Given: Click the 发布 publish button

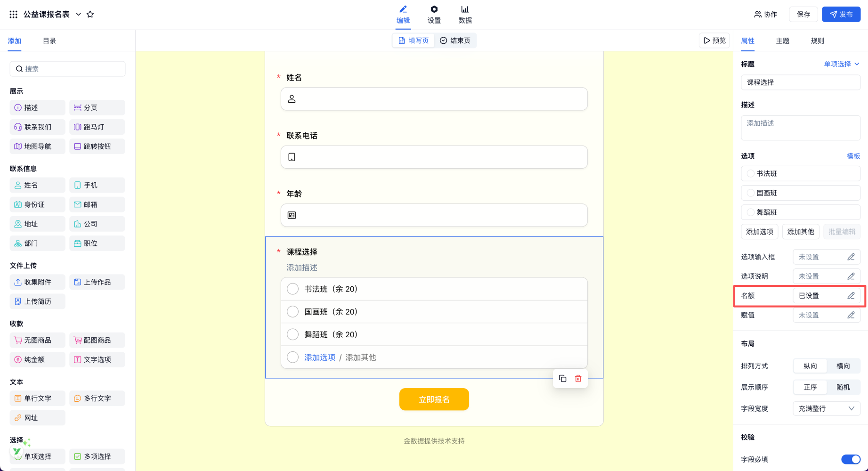Looking at the screenshot, I should coord(841,15).
